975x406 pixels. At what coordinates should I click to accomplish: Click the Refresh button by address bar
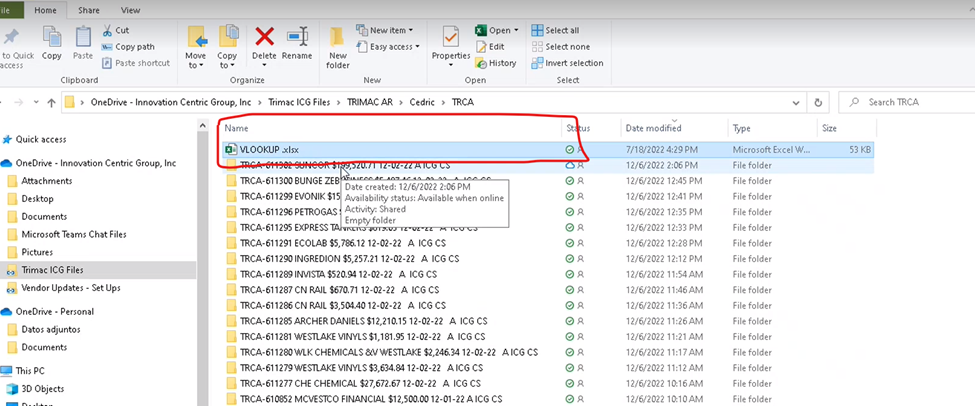click(x=818, y=103)
